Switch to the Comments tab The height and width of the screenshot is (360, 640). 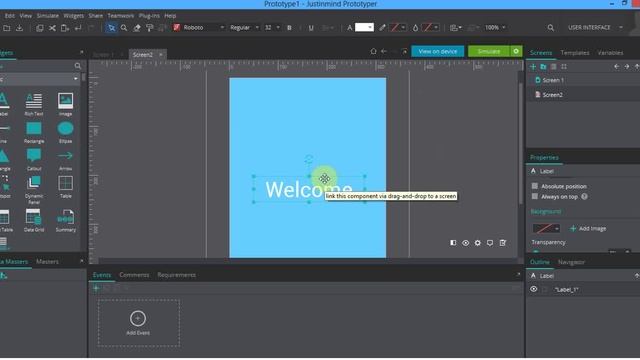coord(134,275)
